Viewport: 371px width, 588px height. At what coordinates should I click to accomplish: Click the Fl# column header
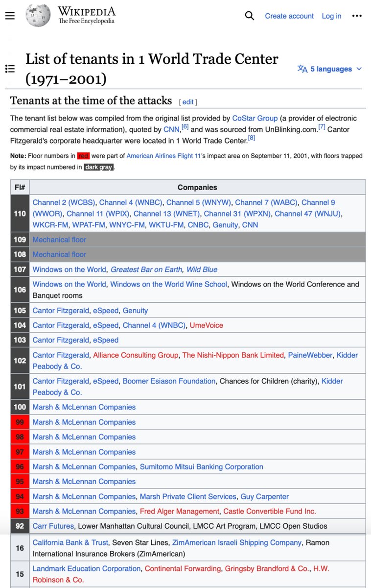(x=20, y=187)
